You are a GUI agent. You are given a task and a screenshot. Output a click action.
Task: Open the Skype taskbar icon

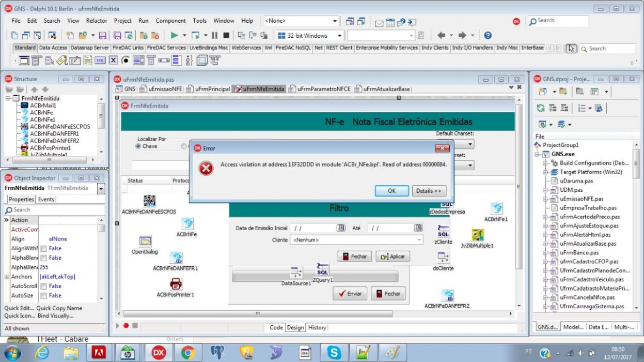point(334,353)
